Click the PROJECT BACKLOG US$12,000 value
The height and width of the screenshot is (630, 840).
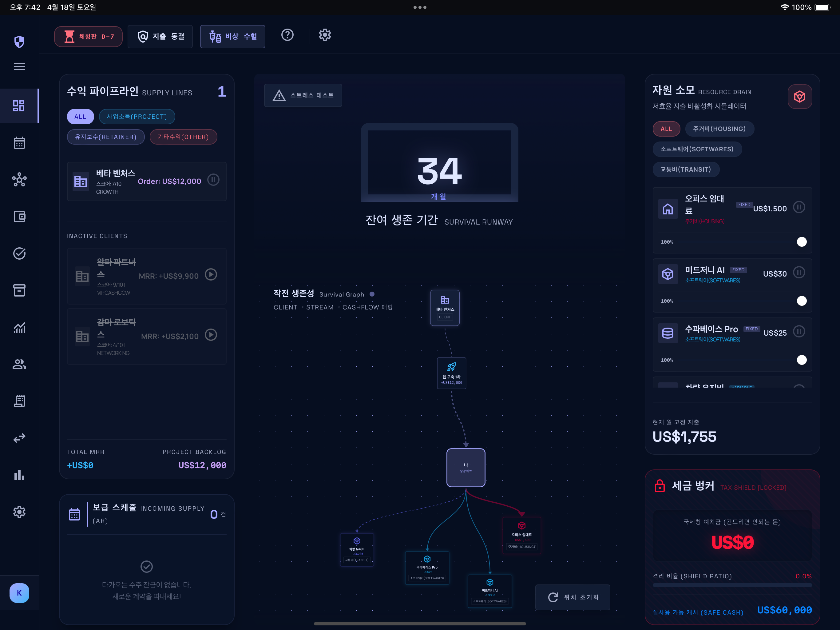(202, 465)
